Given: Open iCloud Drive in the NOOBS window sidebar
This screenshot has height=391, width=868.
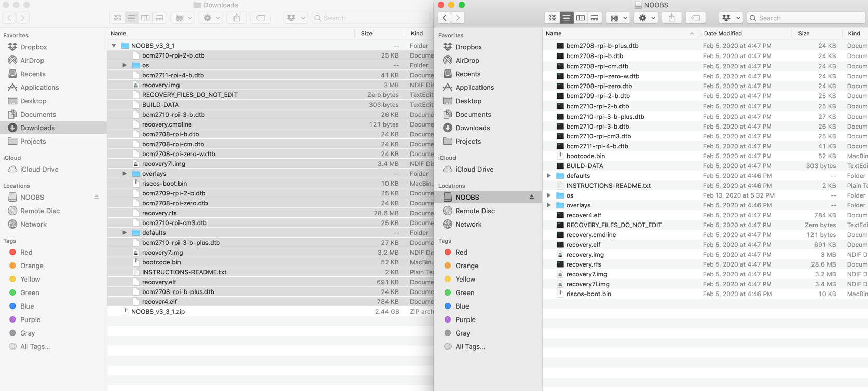Looking at the screenshot, I should (474, 169).
